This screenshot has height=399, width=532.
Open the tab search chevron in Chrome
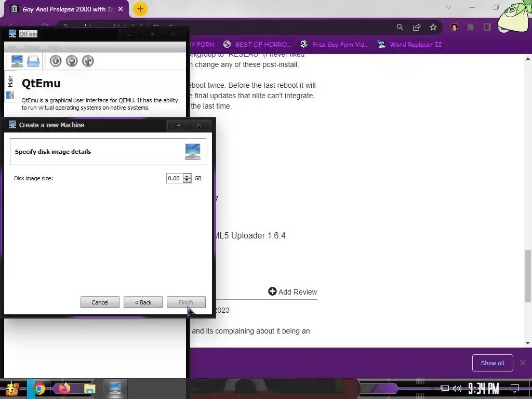448,7
